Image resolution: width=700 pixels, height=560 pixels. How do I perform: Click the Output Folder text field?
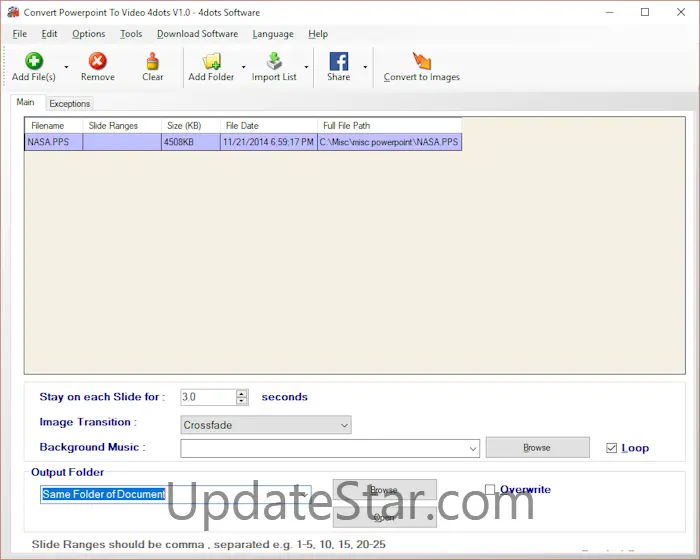point(170,494)
